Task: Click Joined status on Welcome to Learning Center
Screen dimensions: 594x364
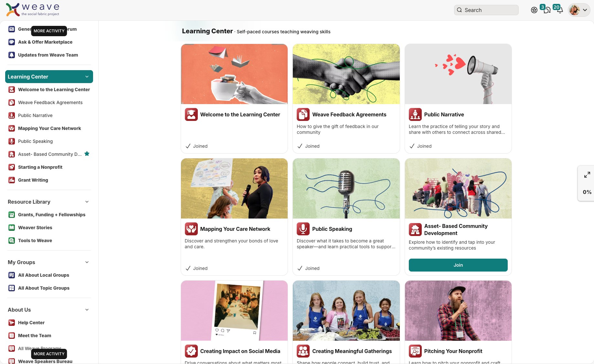Action: pyautogui.click(x=196, y=146)
